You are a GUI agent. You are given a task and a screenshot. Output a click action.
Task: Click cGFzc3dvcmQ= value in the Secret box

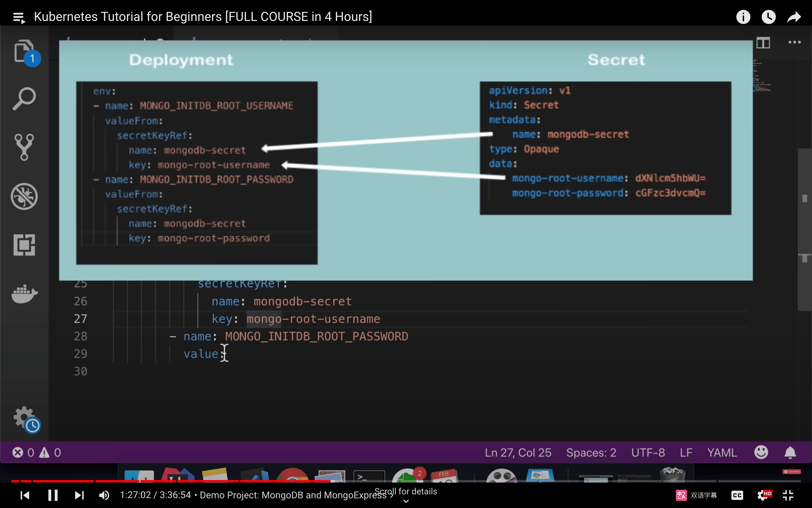point(670,193)
